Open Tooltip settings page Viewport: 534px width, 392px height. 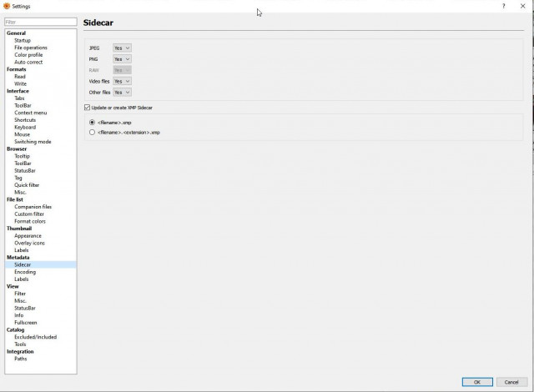(23, 156)
